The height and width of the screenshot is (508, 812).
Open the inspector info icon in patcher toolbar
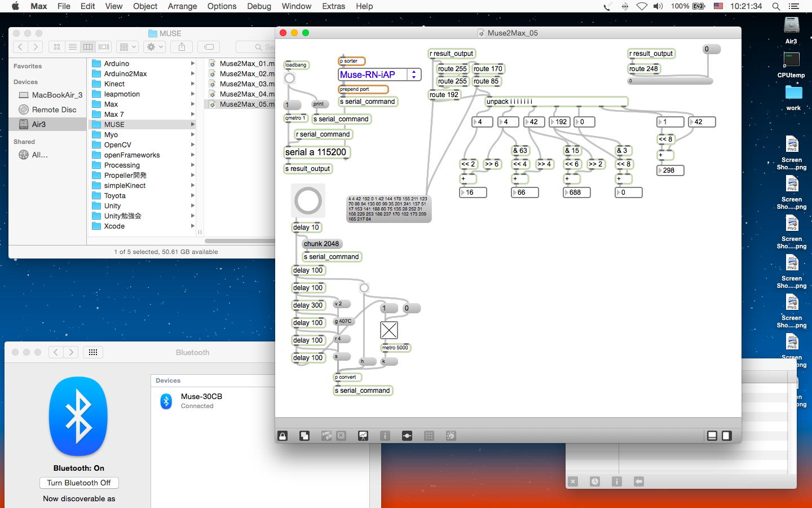tap(385, 436)
